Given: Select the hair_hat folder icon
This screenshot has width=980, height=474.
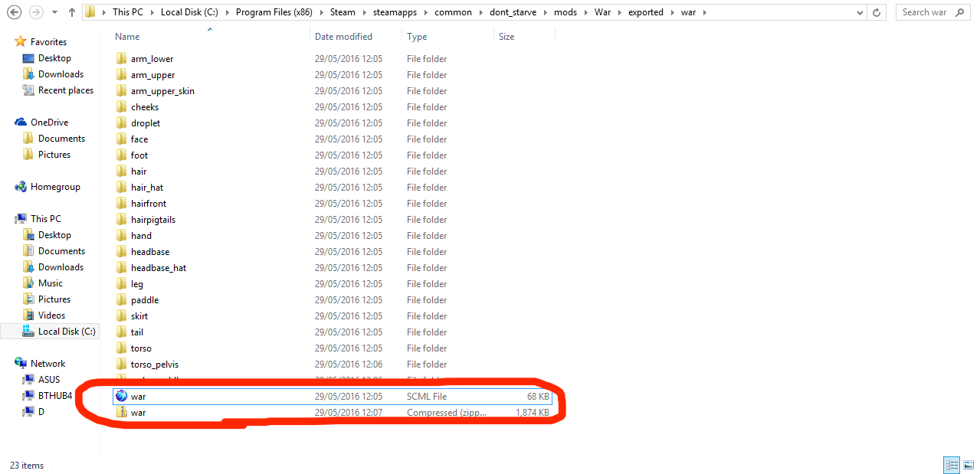Looking at the screenshot, I should [121, 188].
